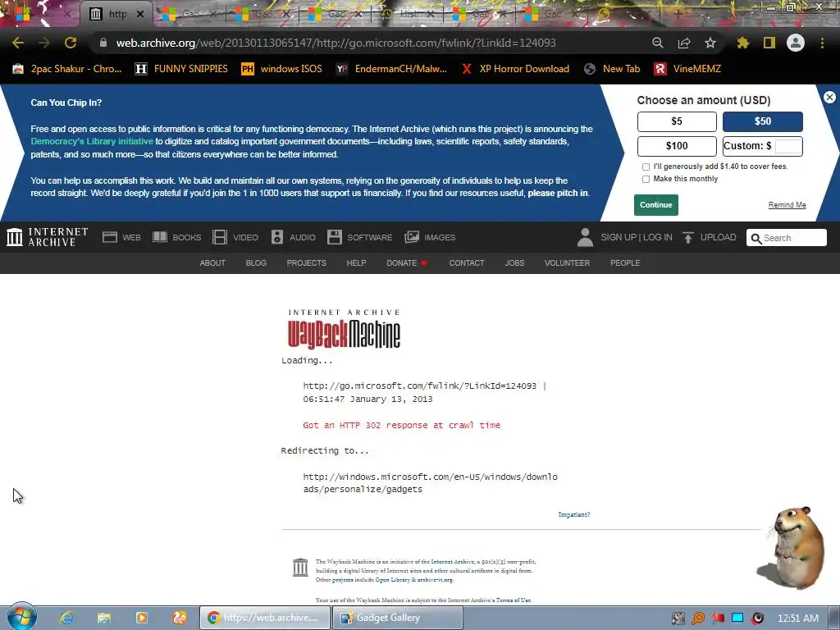Viewport: 840px width, 630px height.
Task: Click the web.archive.org address bar URL
Action: pos(336,43)
